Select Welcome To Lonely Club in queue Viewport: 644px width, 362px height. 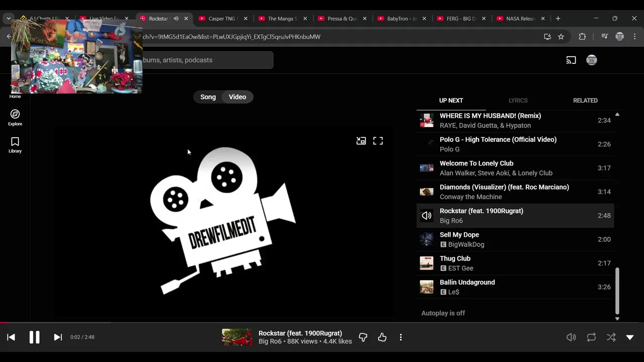(x=515, y=168)
